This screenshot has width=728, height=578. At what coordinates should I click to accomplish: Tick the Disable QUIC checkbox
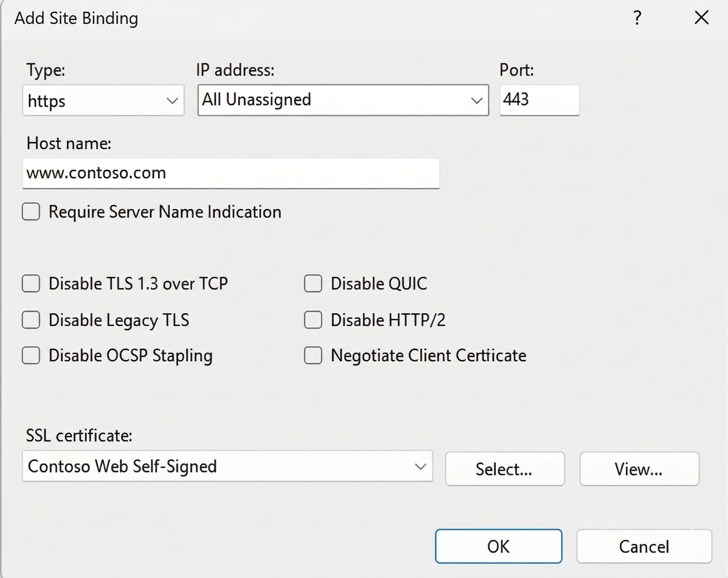pyautogui.click(x=313, y=283)
